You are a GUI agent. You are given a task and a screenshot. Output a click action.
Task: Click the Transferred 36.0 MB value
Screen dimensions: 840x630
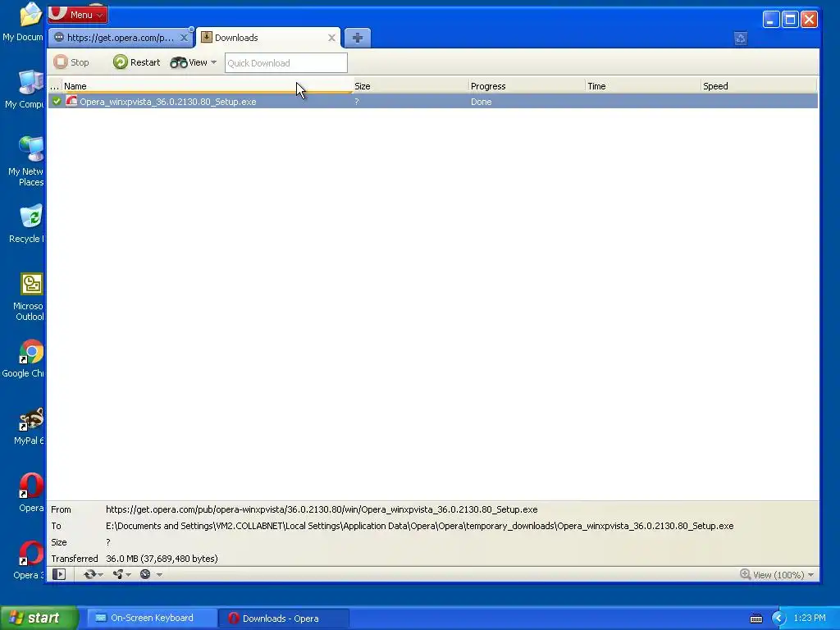[162, 559]
